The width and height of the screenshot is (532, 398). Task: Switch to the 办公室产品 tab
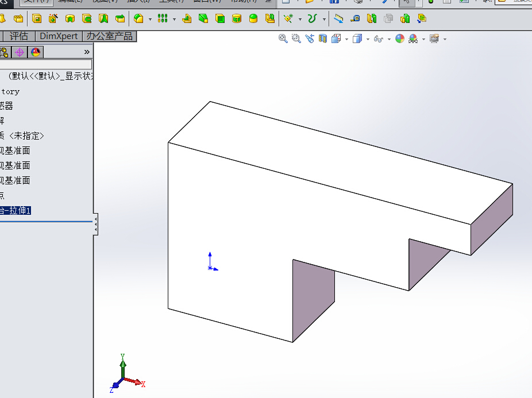pyautogui.click(x=109, y=36)
